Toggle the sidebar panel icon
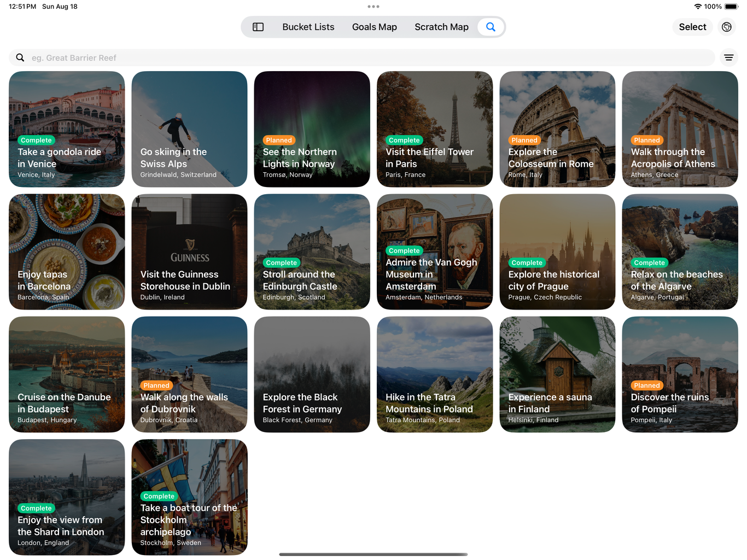This screenshot has width=747, height=560. pos(258,27)
